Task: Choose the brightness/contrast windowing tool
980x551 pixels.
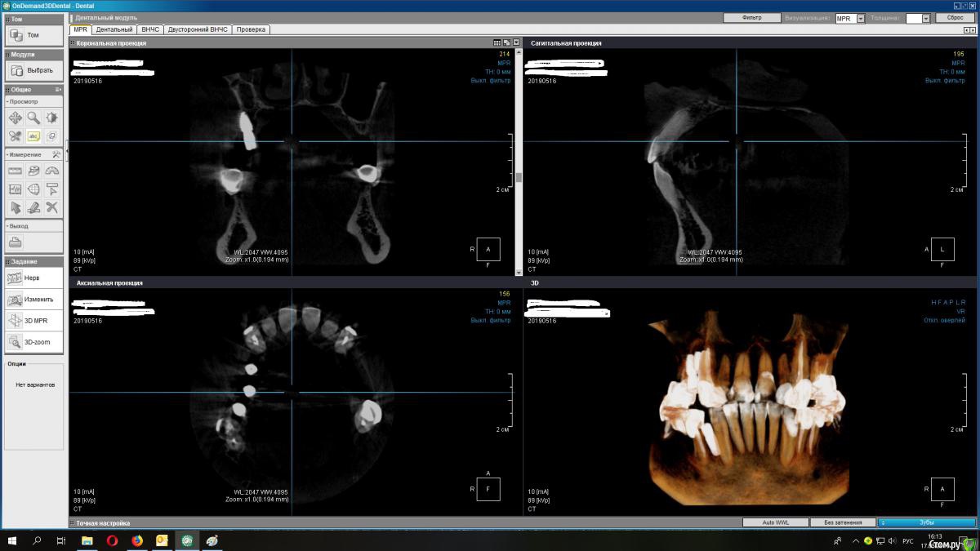Action: [52, 118]
